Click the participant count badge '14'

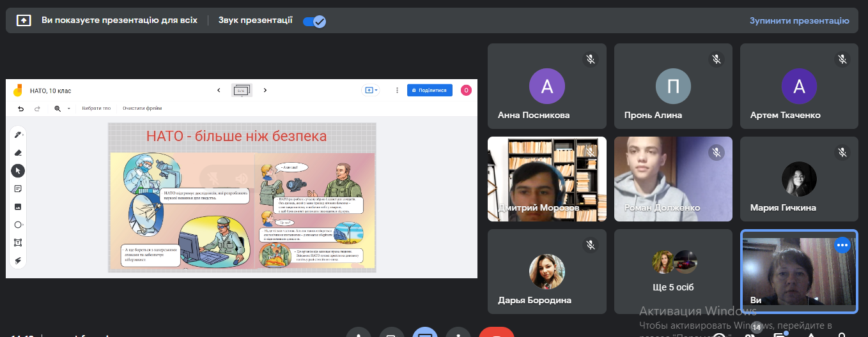click(757, 327)
